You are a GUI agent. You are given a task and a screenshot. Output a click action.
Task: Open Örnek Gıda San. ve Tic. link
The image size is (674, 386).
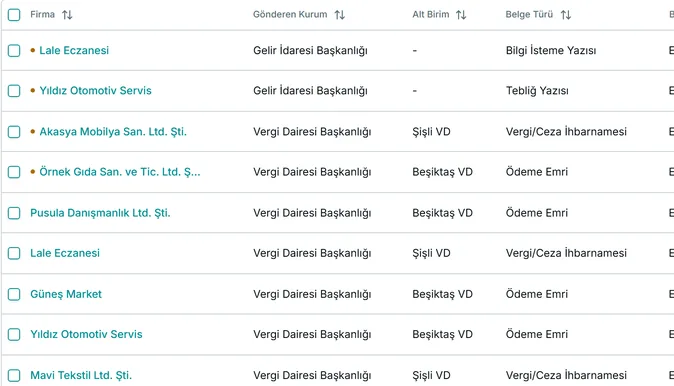pyautogui.click(x=120, y=172)
